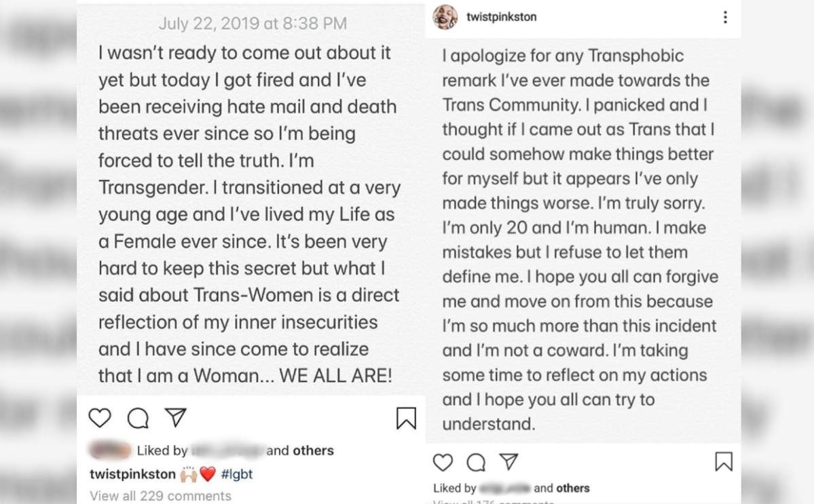Image resolution: width=814 pixels, height=504 pixels.
Task: Open twistpinkston's profile via the avatar
Action: (x=444, y=16)
